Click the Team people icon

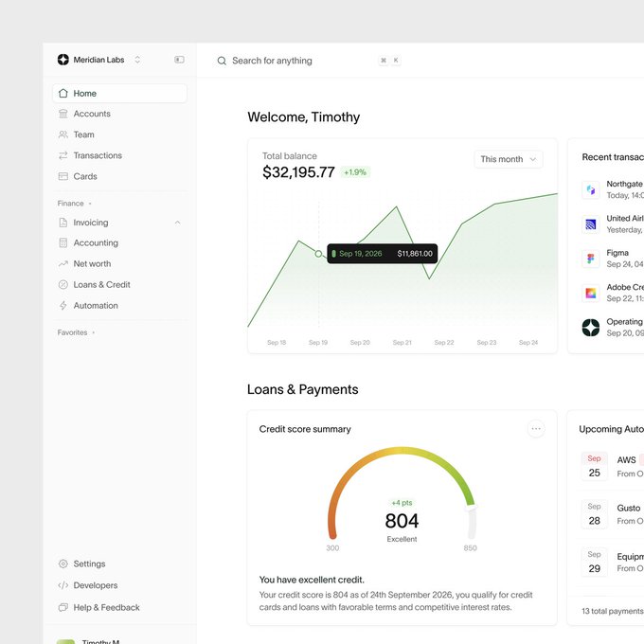point(63,134)
